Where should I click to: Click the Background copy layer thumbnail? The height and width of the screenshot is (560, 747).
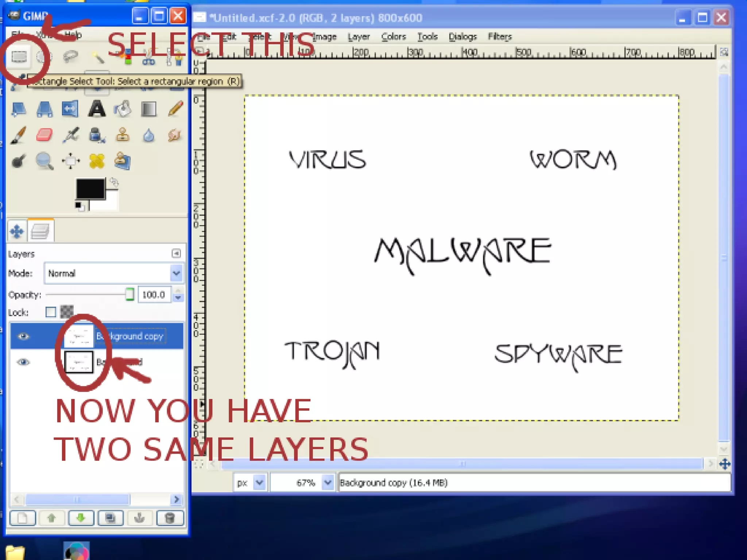[79, 336]
